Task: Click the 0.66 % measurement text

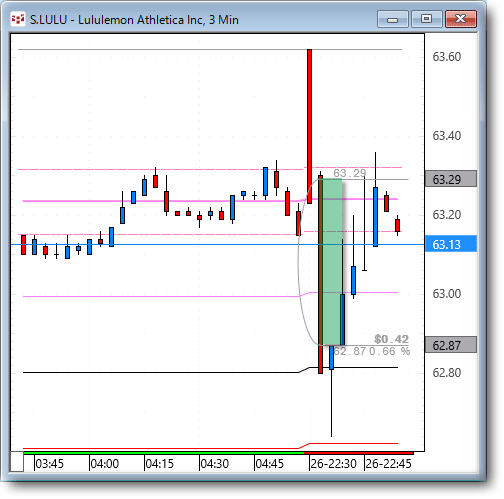Action: coord(390,351)
